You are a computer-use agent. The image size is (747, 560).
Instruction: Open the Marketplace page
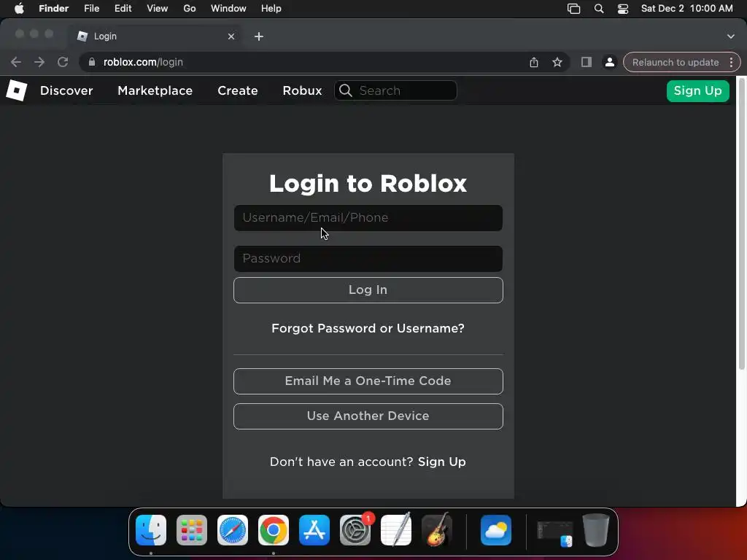click(155, 90)
